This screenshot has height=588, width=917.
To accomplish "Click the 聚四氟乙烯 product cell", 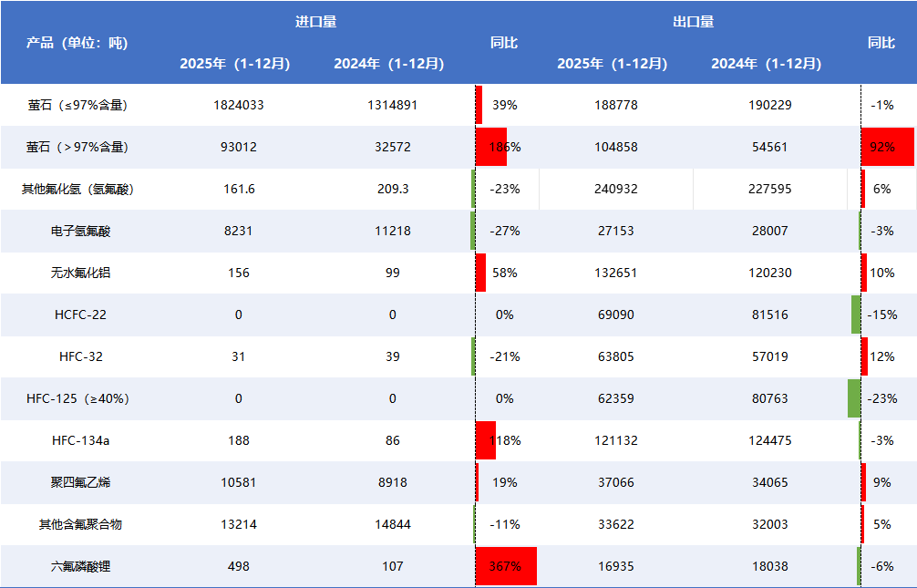I will click(x=80, y=482).
